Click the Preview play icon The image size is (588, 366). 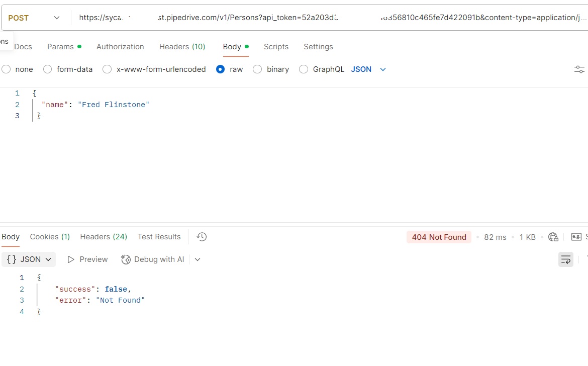click(x=71, y=259)
